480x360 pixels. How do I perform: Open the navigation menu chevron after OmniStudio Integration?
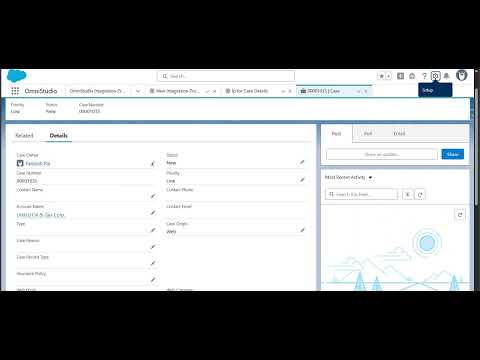[x=138, y=91]
